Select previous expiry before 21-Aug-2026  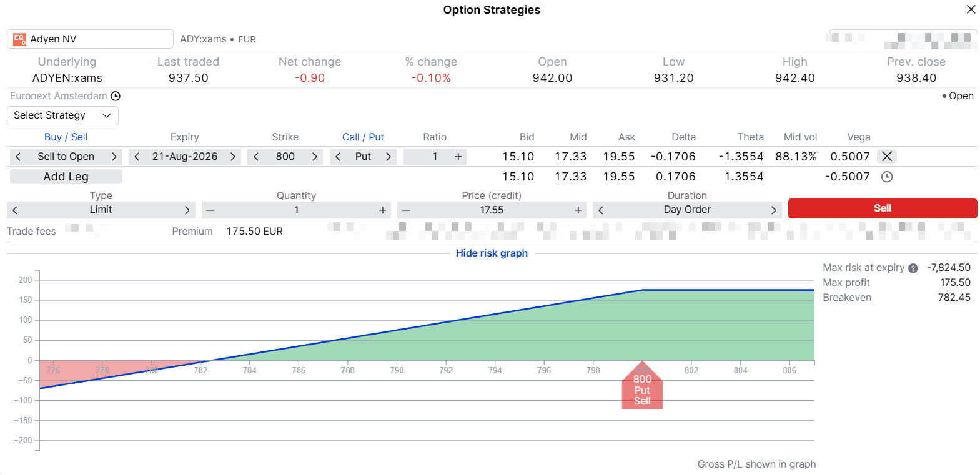click(137, 157)
